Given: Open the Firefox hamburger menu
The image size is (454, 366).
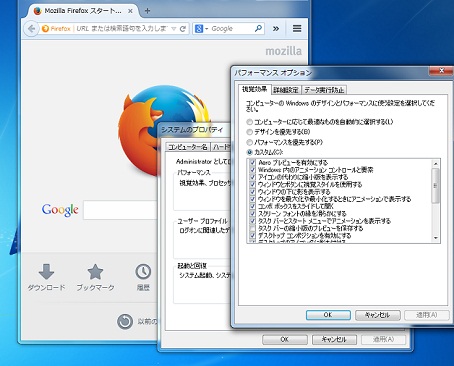Looking at the screenshot, I should 297,29.
